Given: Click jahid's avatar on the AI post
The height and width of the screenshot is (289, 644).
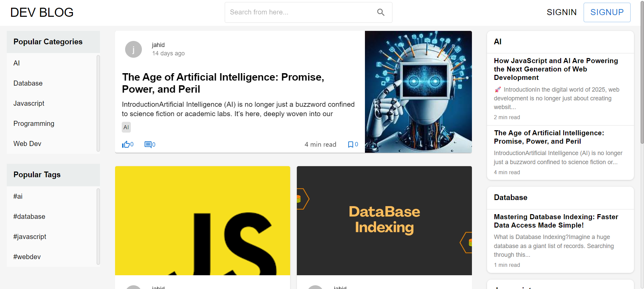Looking at the screenshot, I should 133,49.
